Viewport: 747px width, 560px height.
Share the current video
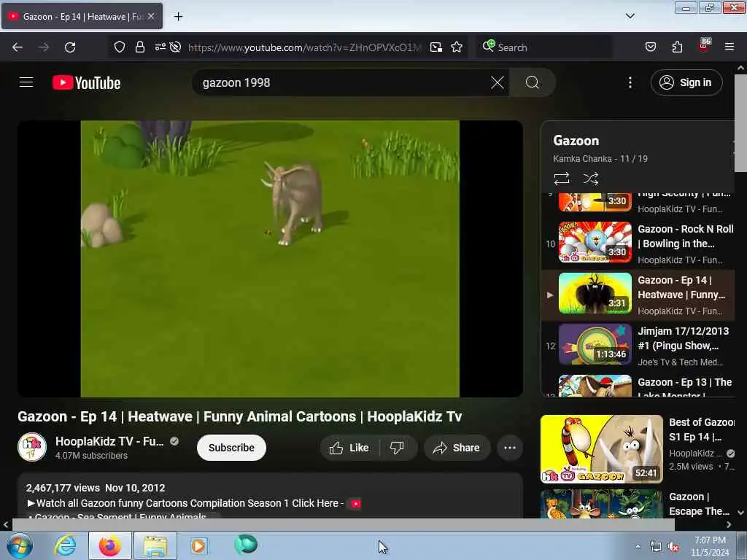coord(457,448)
